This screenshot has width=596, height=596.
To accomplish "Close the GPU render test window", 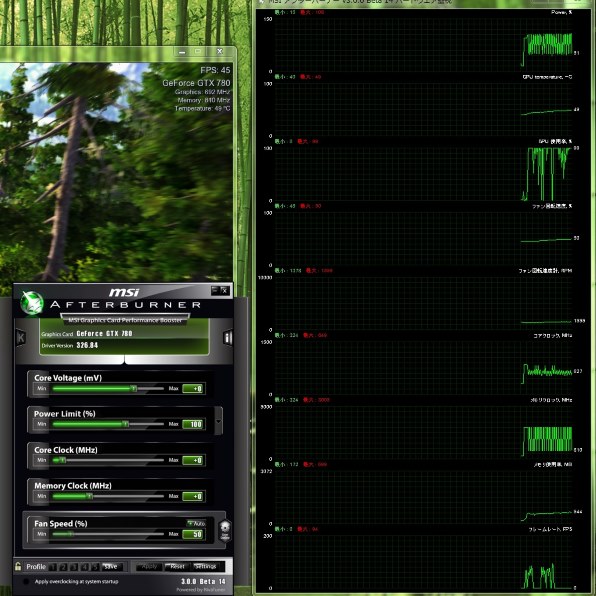I will (x=220, y=52).
